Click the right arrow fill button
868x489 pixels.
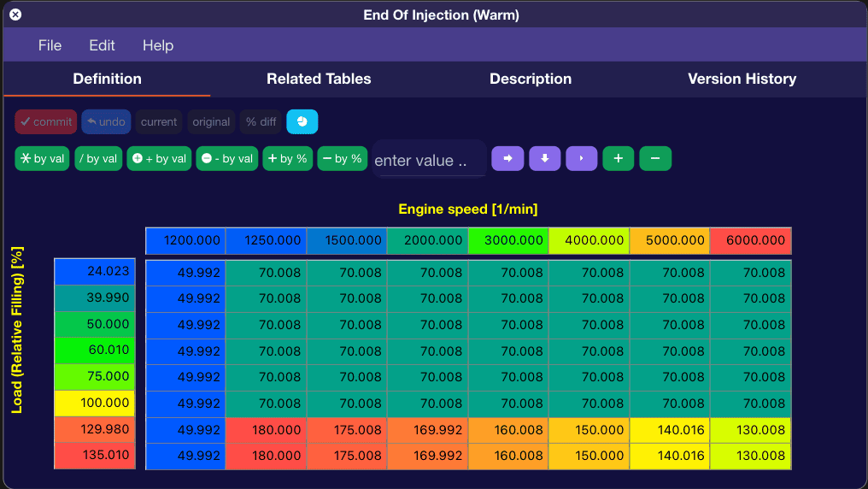[507, 158]
